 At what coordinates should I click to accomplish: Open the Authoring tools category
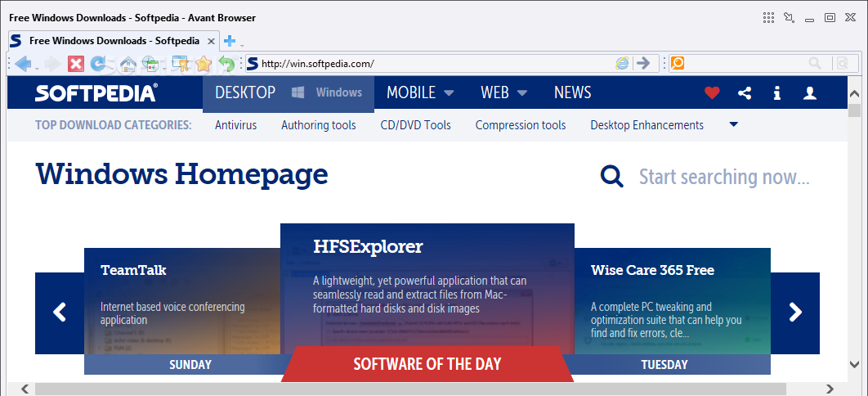point(318,125)
